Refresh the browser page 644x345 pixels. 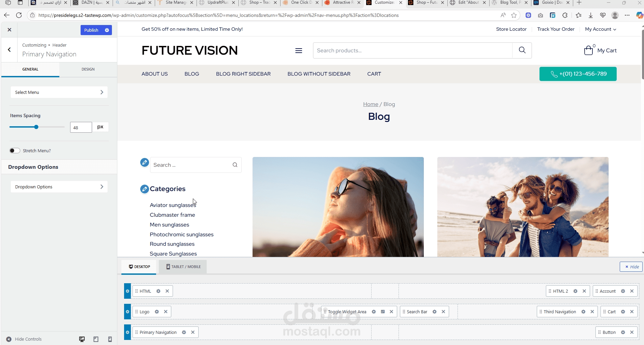coord(19,15)
